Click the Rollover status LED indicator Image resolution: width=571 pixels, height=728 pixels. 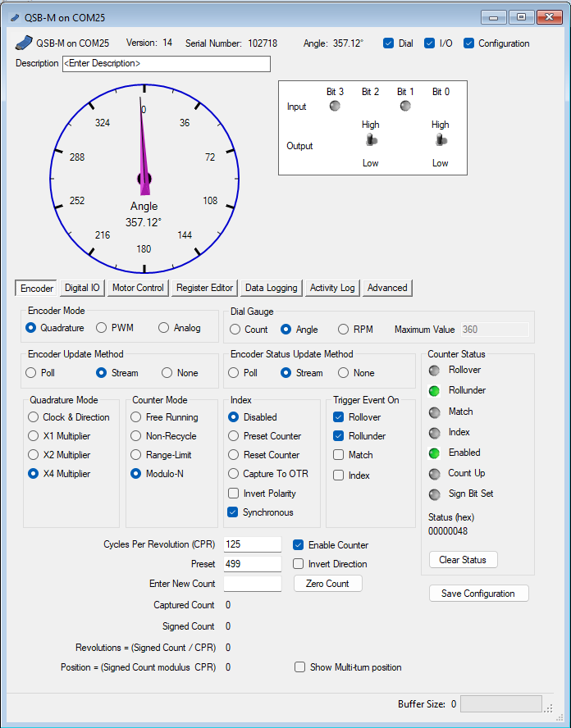(x=435, y=371)
